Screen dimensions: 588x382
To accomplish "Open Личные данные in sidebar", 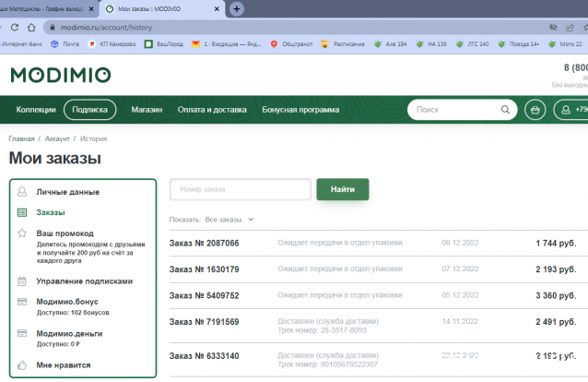I will pyautogui.click(x=68, y=192).
